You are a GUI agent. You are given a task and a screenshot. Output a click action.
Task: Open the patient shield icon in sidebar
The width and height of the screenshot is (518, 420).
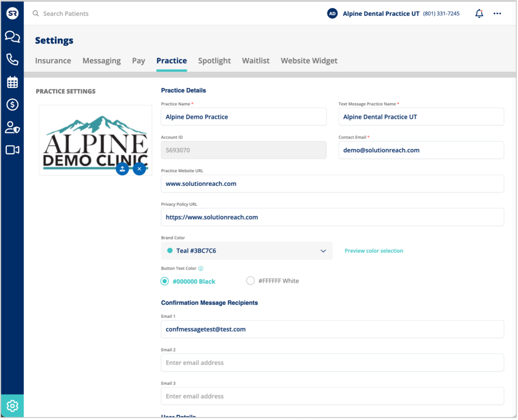coord(13,127)
